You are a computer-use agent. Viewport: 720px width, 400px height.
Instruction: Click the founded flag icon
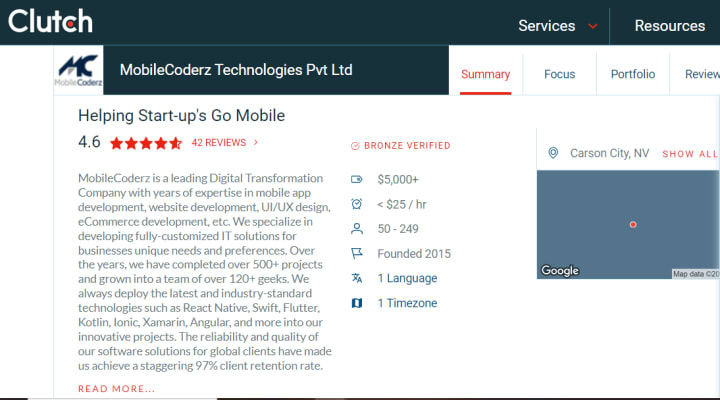(357, 254)
